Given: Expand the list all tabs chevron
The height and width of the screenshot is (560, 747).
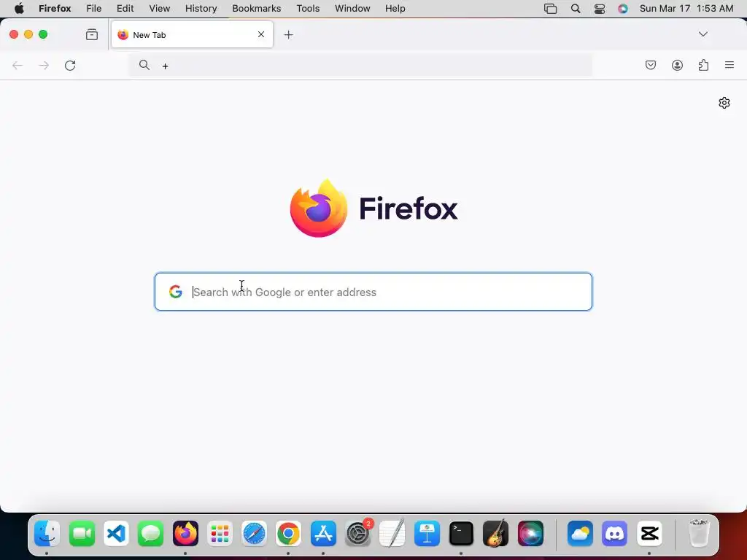Looking at the screenshot, I should tap(703, 34).
